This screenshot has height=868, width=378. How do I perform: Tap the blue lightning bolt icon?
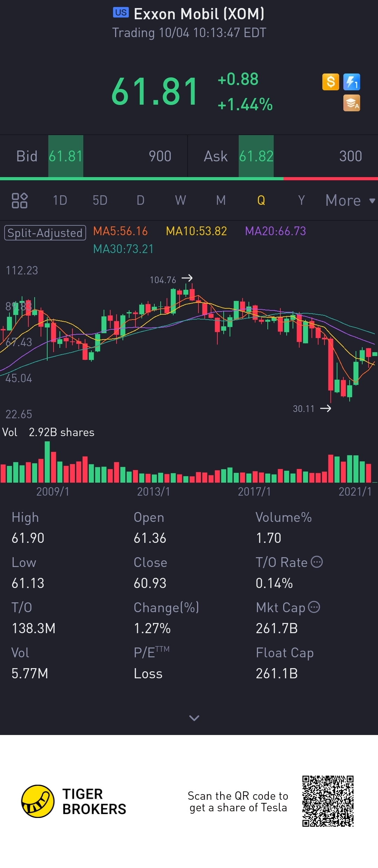pos(351,82)
